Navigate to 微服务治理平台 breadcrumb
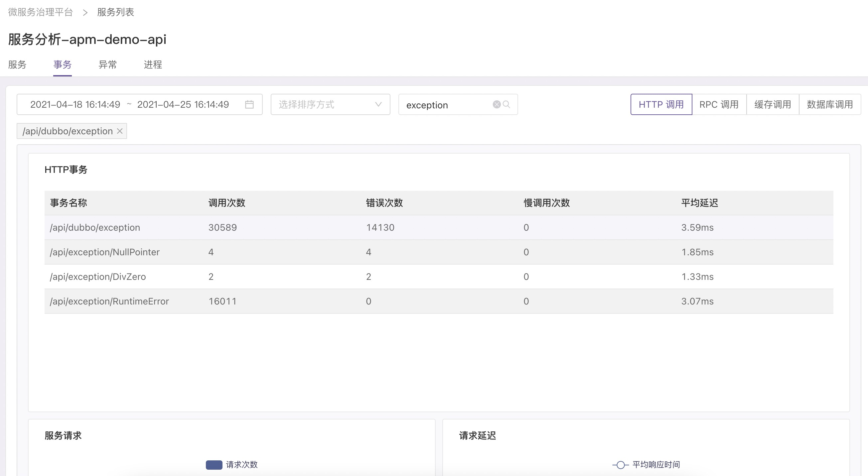The height and width of the screenshot is (476, 868). pos(41,12)
